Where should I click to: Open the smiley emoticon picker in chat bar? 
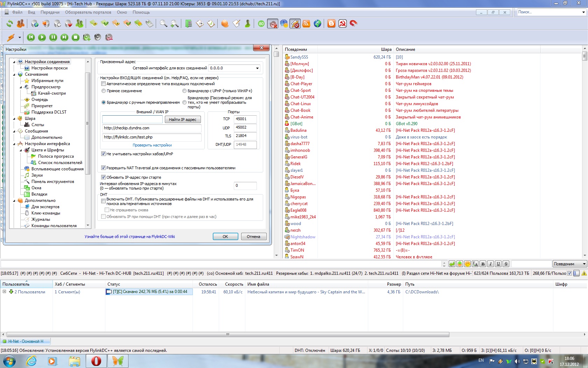click(467, 264)
